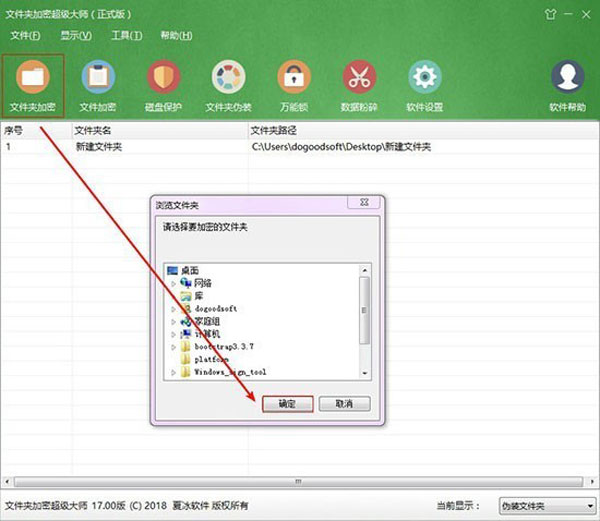Viewport: 600px width, 521px height.
Task: Expand the dogoodsoft folder node arrow
Action: [x=174, y=309]
